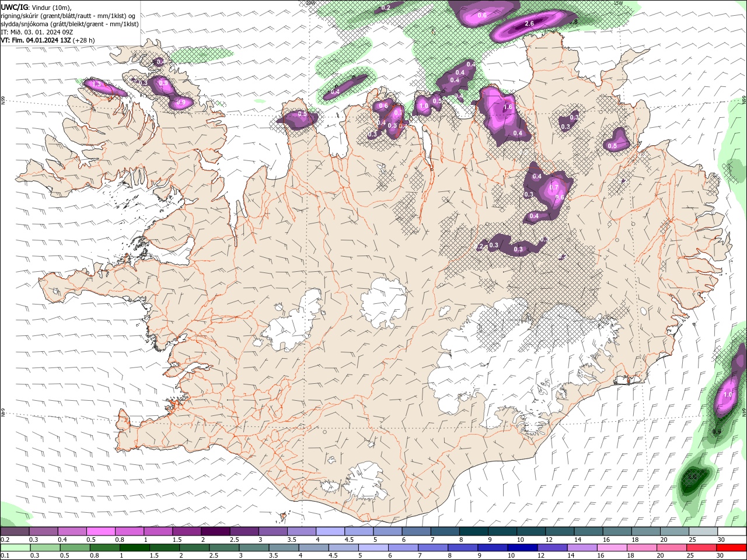Click the 'VT: Fim. 04.01.2024 13Z (+28 h)' line
The image size is (747, 560).
(48, 40)
